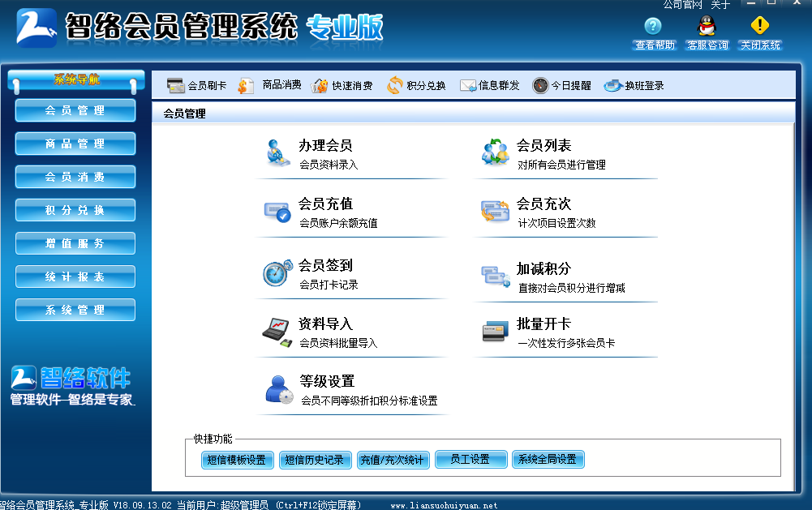Click the 关闭系统 label
The height and width of the screenshot is (510, 812).
click(760, 45)
